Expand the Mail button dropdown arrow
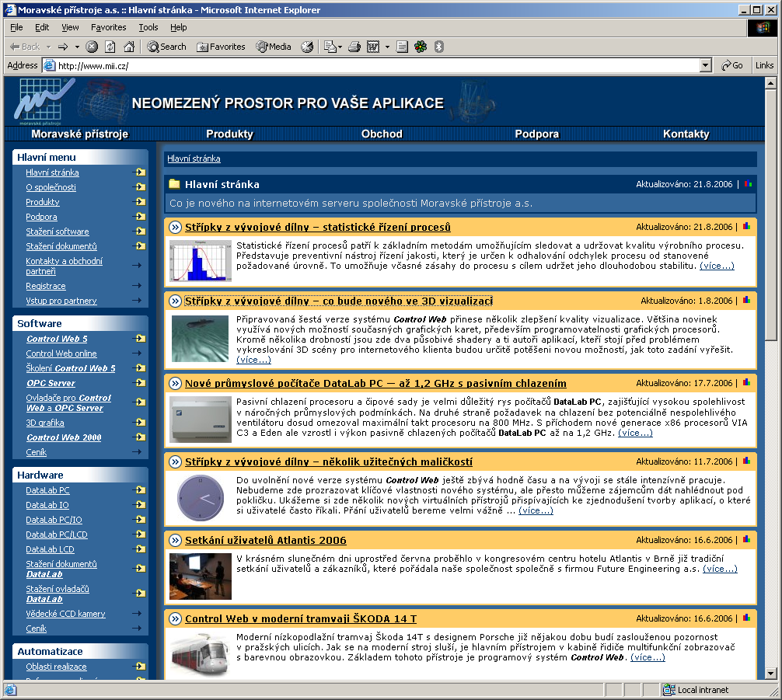The width and height of the screenshot is (782, 700). (340, 47)
